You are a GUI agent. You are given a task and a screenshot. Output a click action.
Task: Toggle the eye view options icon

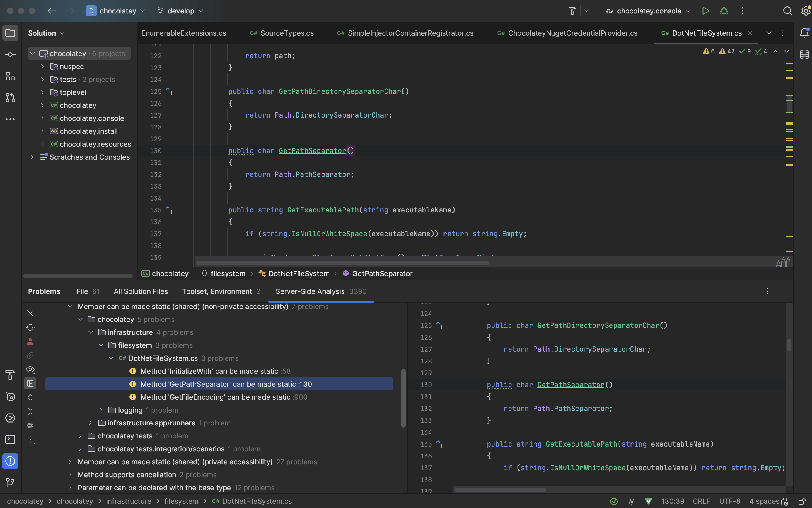[x=30, y=370]
